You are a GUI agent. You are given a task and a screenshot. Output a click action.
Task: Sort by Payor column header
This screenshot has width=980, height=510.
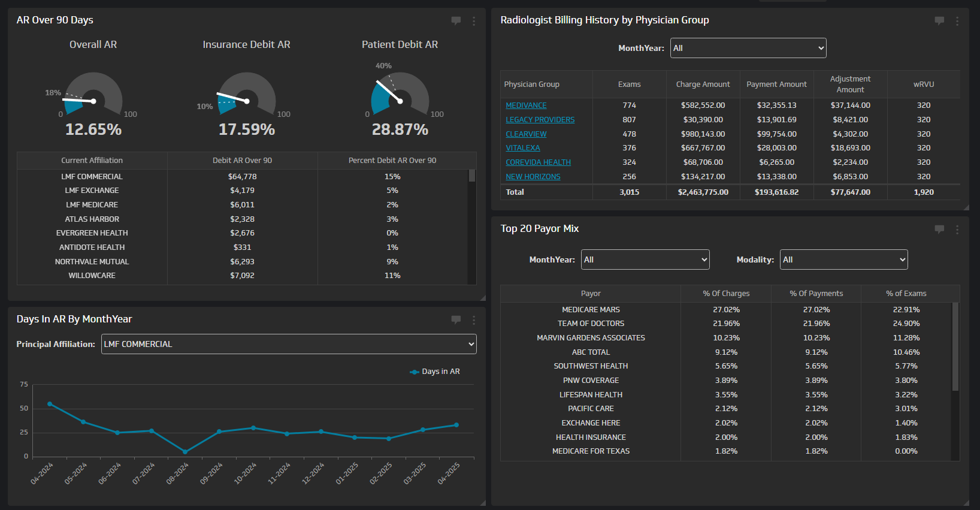[591, 294]
